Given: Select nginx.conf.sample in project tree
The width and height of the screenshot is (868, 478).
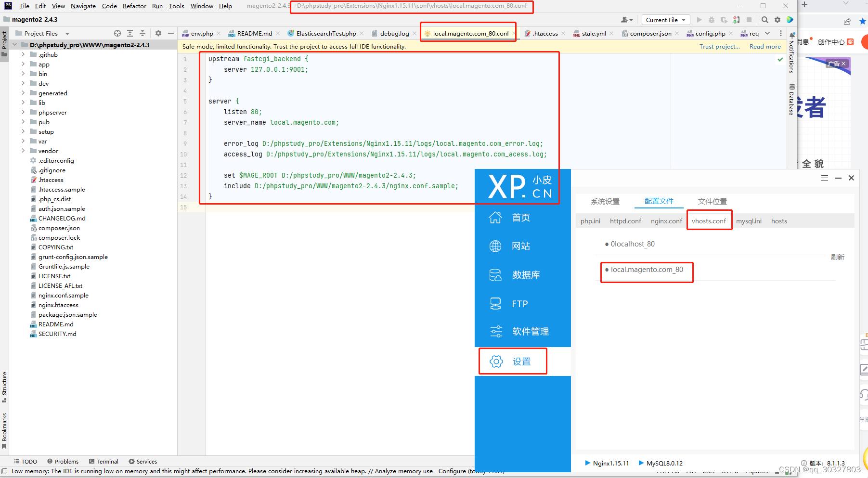Looking at the screenshot, I should click(x=64, y=295).
